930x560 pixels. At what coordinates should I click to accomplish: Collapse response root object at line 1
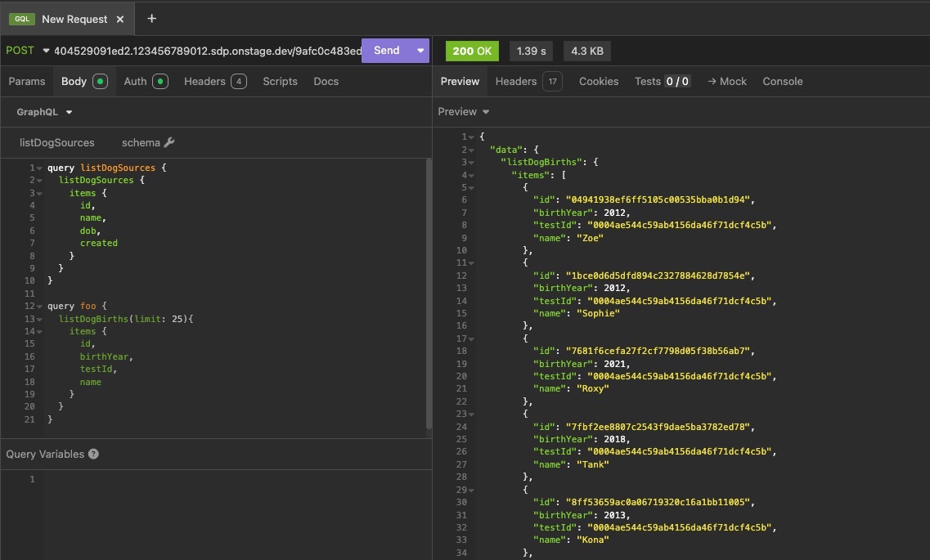[471, 137]
